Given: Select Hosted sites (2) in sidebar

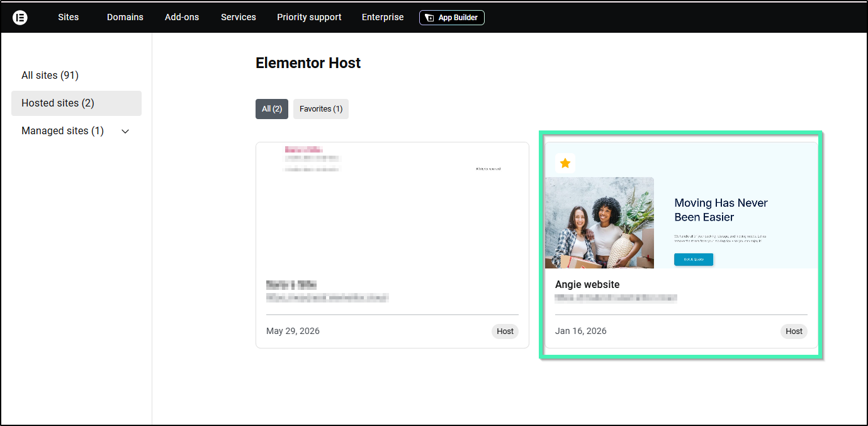Looking at the screenshot, I should click(76, 103).
